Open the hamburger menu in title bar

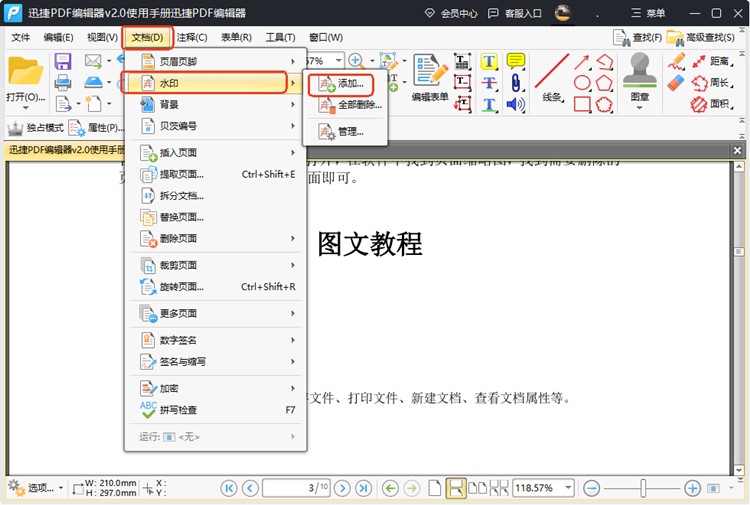click(x=648, y=13)
